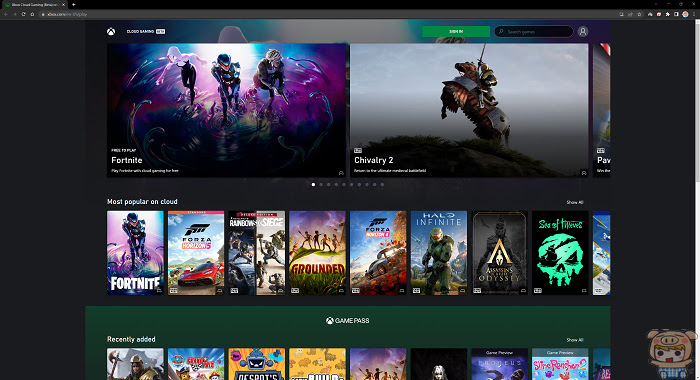
Task: Click Show All for Recently added
Action: 575,340
